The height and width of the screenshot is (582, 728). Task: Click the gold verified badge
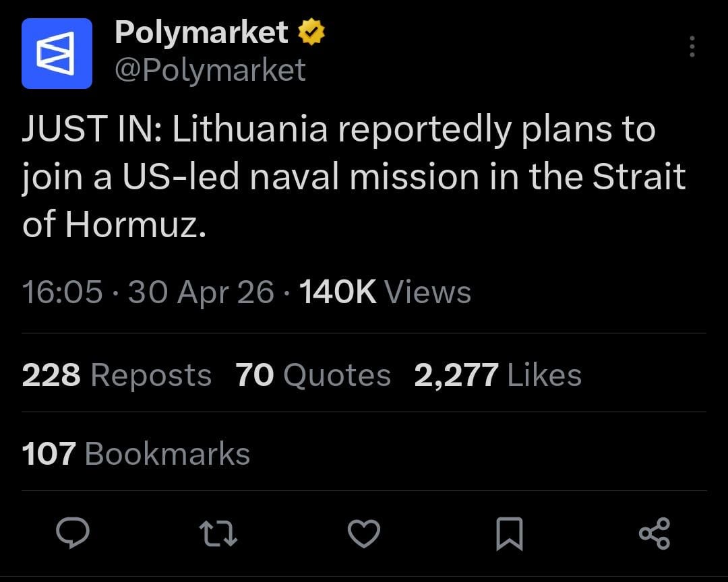[311, 33]
